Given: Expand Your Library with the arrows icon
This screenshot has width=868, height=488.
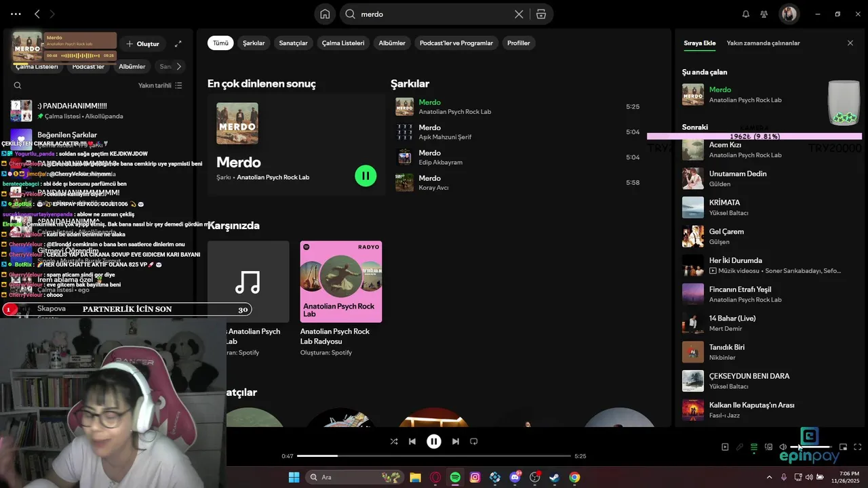Looking at the screenshot, I should (178, 44).
